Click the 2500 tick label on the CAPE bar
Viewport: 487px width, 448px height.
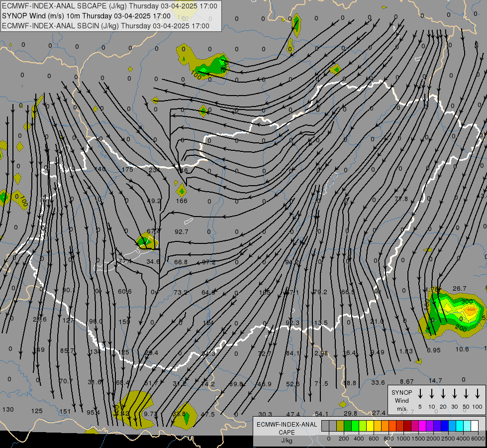click(448, 439)
